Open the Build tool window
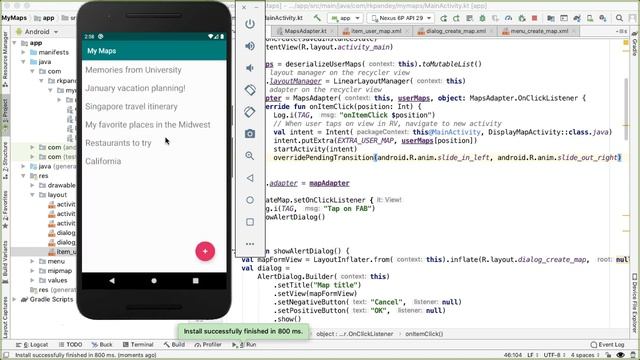The image size is (640, 360). [174, 344]
